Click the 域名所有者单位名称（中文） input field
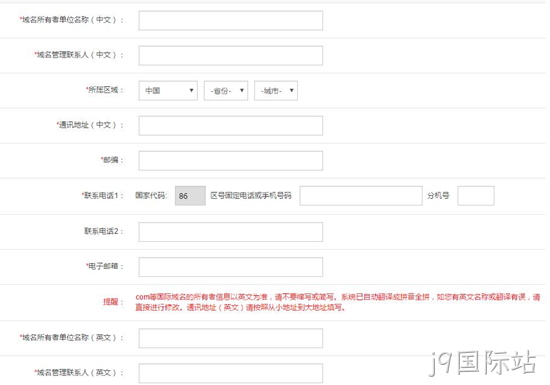This screenshot has width=550, height=385. (230, 20)
